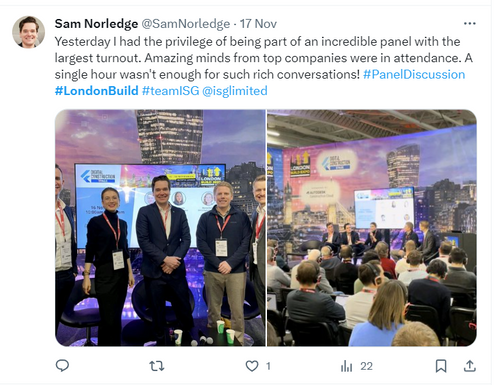The image size is (500, 385).
Task: View tweet analytics bar chart icon
Action: point(346,366)
